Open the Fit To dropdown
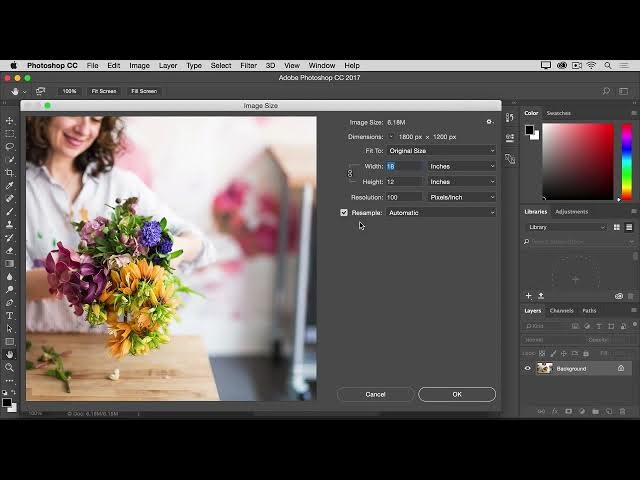The width and height of the screenshot is (640, 480). (441, 151)
